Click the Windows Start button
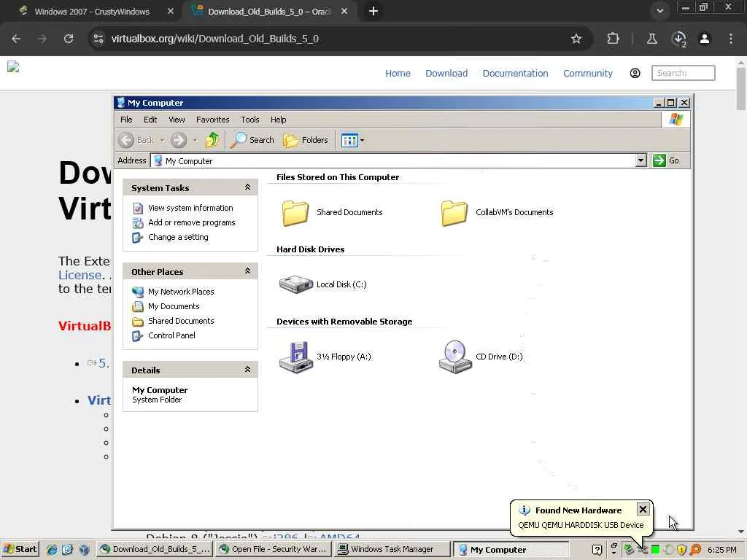747x560 pixels. pos(20,549)
